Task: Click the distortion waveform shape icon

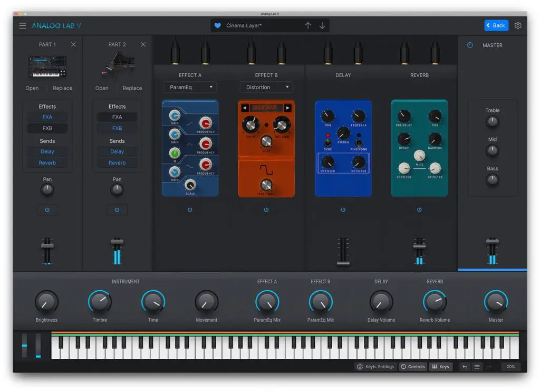Action: click(266, 170)
